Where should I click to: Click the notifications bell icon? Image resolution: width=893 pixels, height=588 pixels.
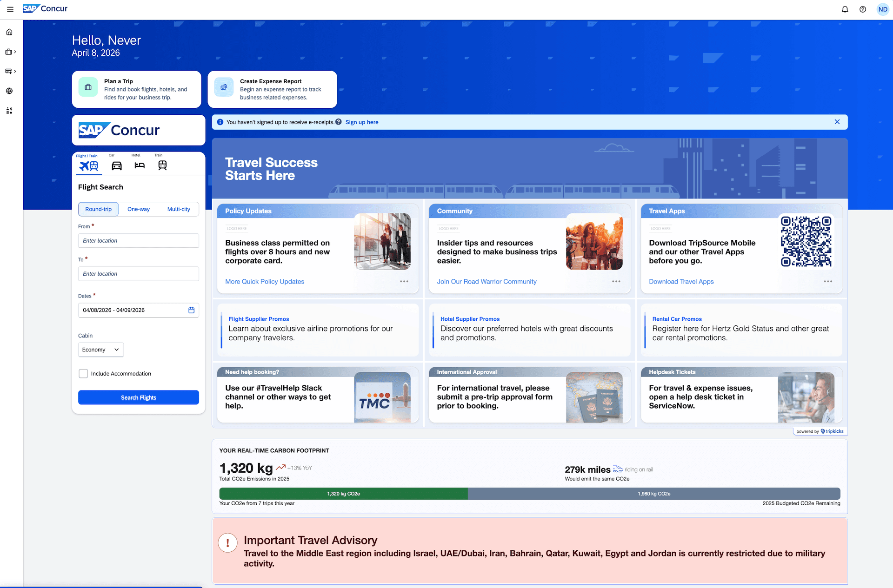(845, 9)
